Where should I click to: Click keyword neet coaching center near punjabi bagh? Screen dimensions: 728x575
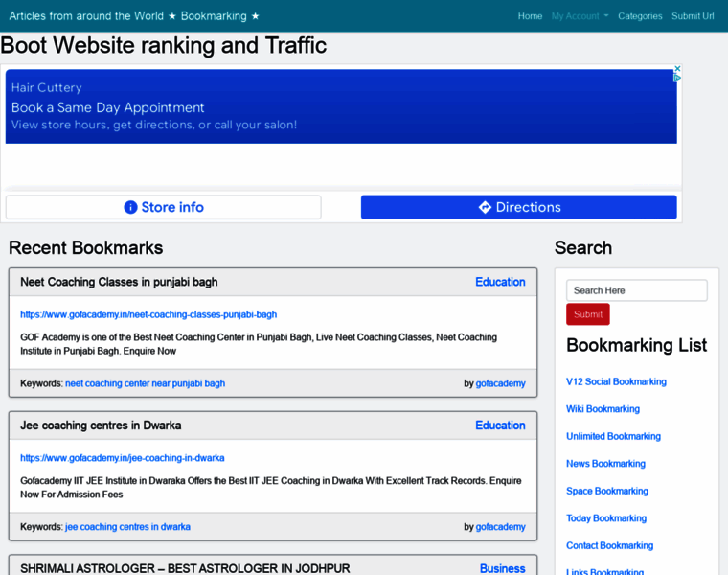click(145, 383)
